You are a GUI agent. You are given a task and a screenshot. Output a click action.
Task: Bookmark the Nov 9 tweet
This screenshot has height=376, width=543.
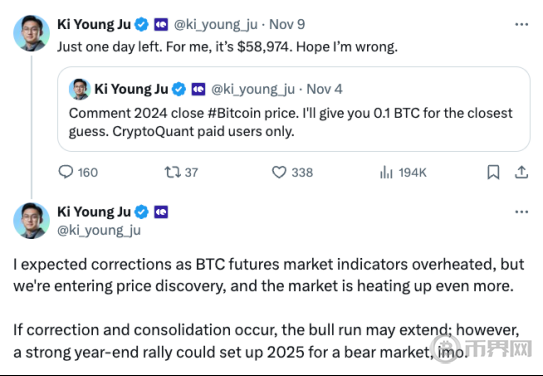(x=493, y=172)
